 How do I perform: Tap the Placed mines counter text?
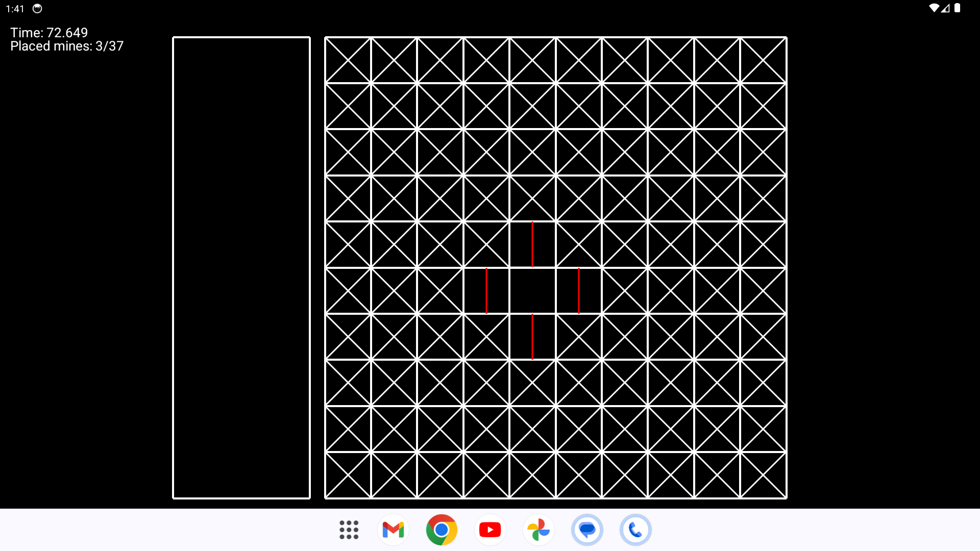click(x=67, y=46)
